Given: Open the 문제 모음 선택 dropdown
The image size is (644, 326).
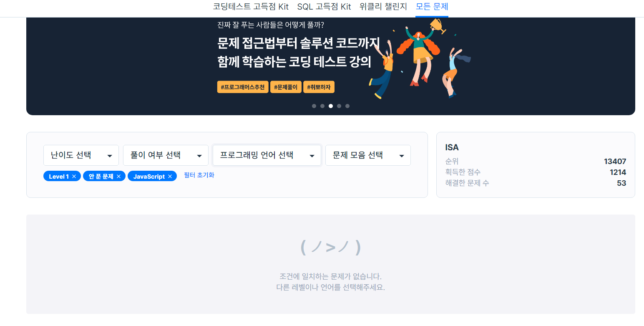Looking at the screenshot, I should click(x=368, y=155).
